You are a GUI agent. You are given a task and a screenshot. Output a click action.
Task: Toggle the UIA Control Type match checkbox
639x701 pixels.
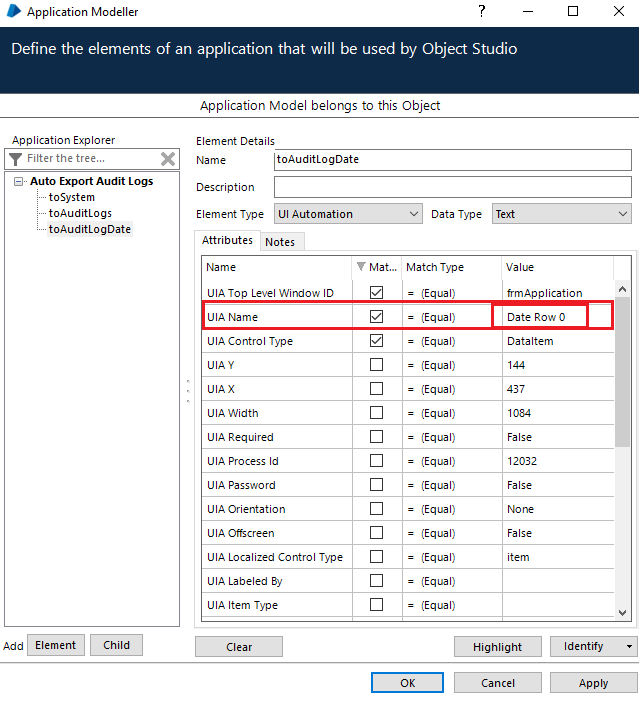[x=376, y=341]
